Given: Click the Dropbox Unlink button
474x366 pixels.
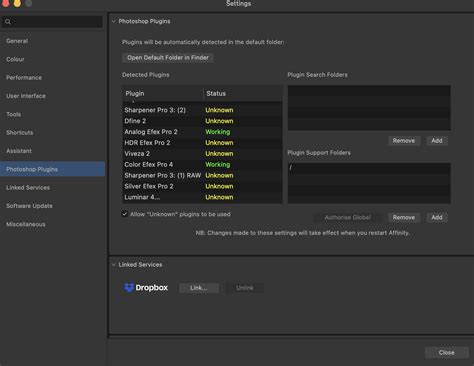Looking at the screenshot, I should [x=245, y=288].
